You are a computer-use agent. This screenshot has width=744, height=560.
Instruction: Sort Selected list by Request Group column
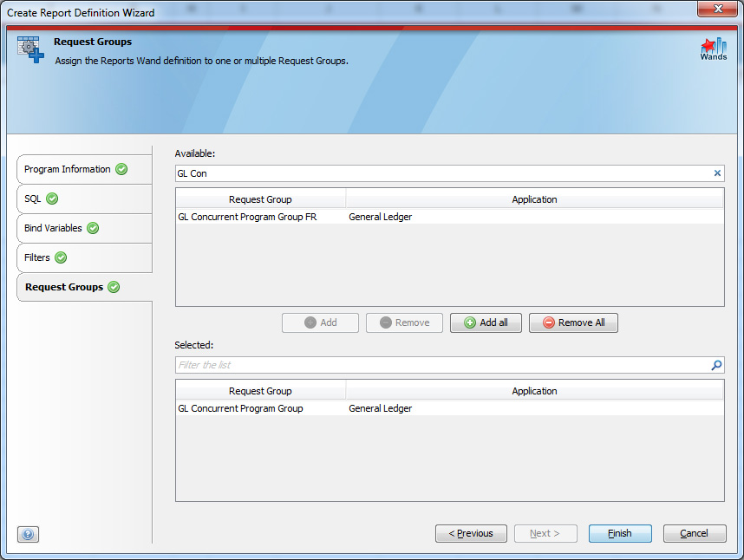pyautogui.click(x=260, y=391)
